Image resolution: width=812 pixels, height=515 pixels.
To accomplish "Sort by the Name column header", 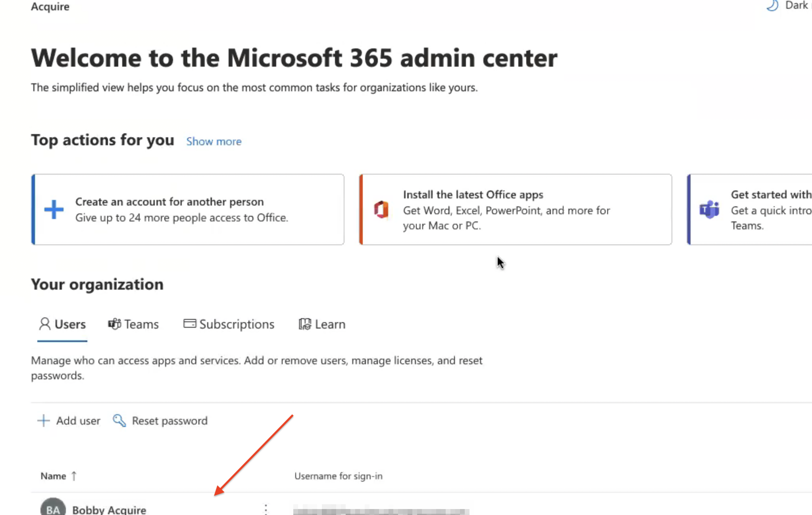I will [x=53, y=476].
